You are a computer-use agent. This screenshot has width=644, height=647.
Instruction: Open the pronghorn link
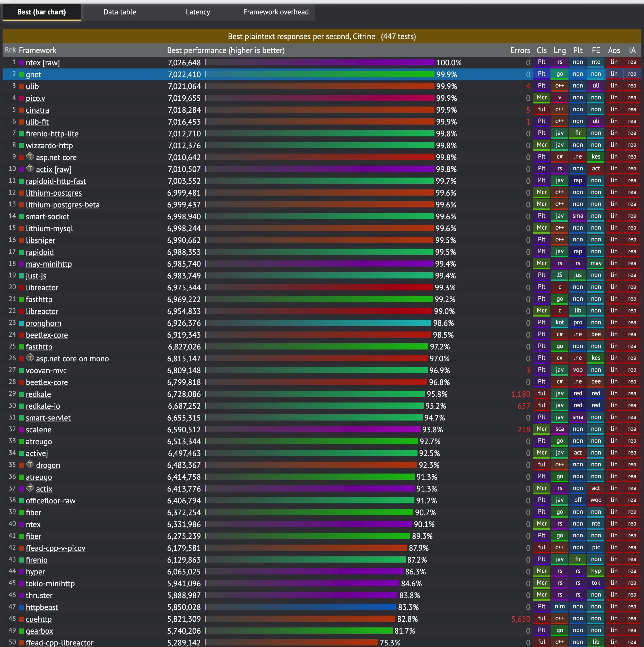[43, 323]
